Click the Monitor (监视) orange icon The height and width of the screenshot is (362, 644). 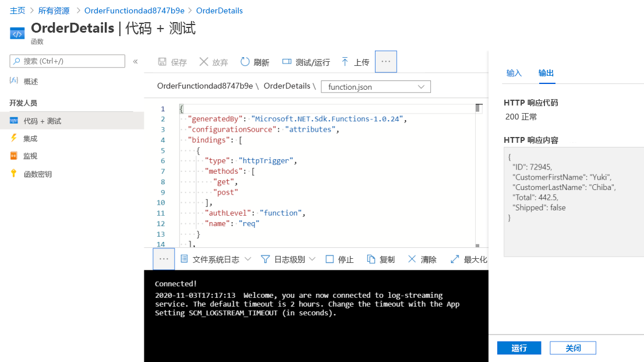14,156
